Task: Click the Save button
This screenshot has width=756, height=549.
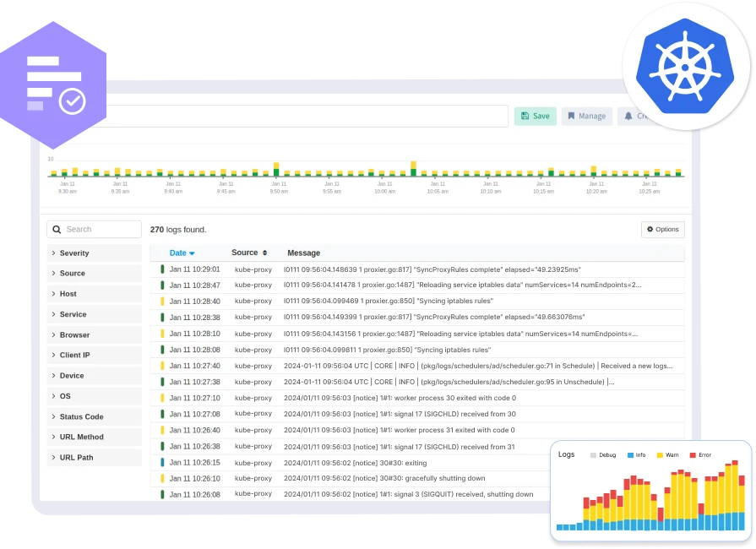Action: click(x=536, y=117)
